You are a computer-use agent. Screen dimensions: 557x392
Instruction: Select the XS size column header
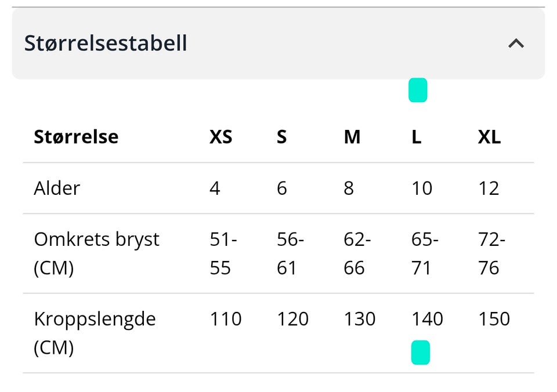coord(220,137)
